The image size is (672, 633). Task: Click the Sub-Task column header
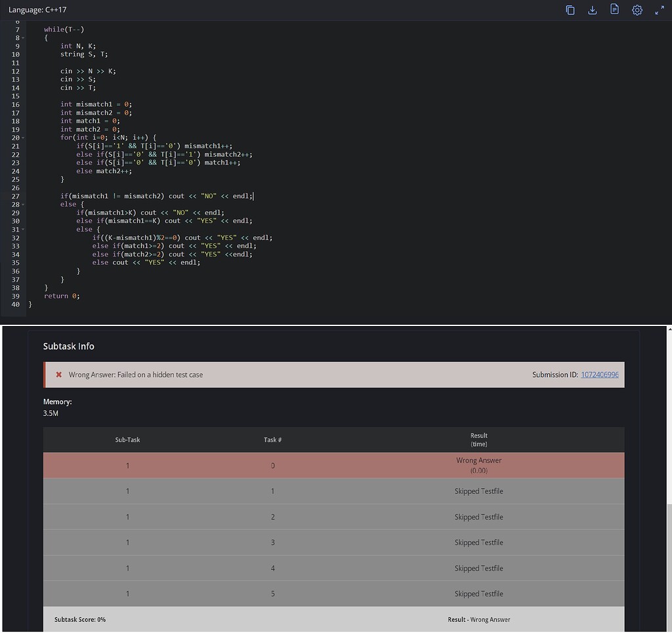tap(127, 439)
